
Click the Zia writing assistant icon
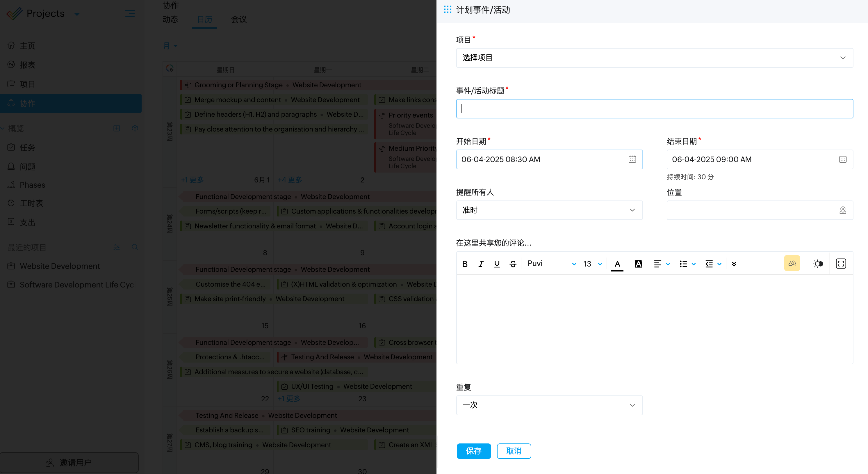click(792, 263)
